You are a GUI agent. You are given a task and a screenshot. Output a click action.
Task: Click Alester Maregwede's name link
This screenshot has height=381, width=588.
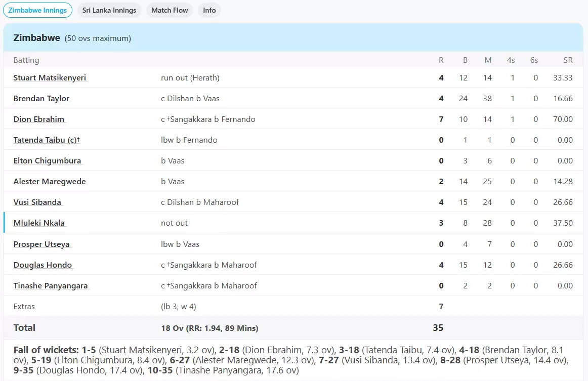click(x=50, y=182)
